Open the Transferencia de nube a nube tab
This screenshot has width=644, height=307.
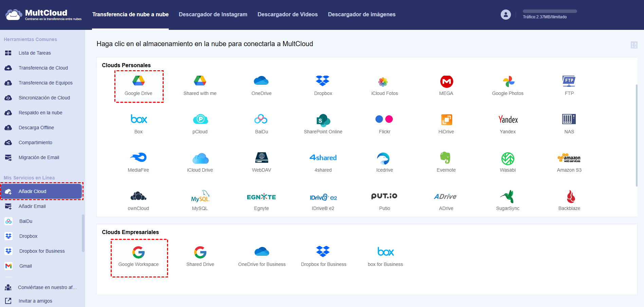point(130,14)
